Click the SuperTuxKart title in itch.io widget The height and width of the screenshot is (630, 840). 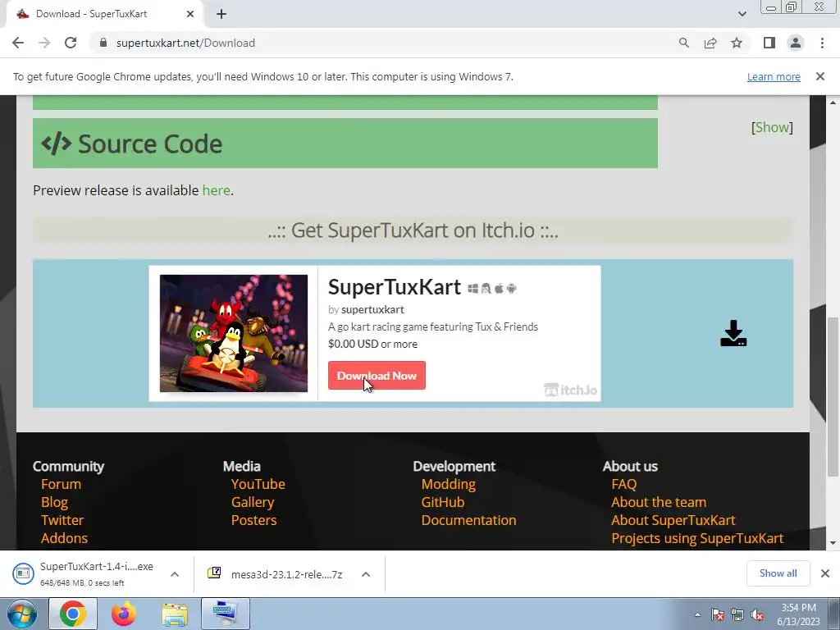click(x=395, y=287)
